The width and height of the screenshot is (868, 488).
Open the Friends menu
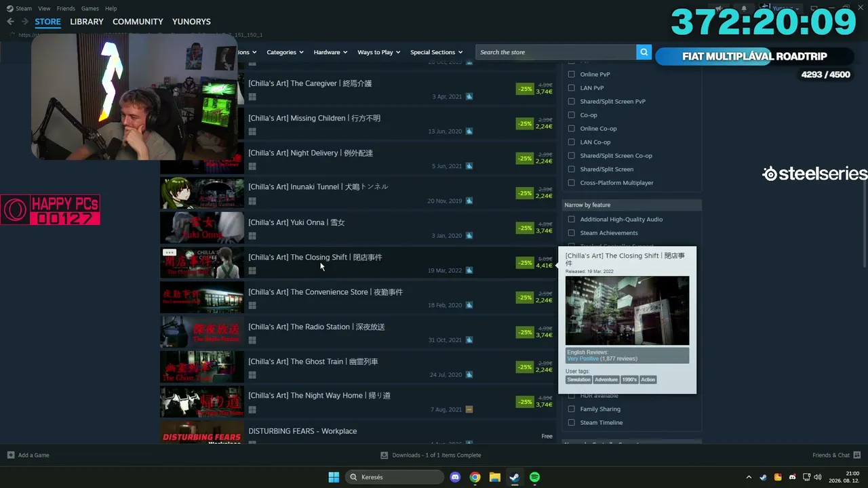coord(66,9)
